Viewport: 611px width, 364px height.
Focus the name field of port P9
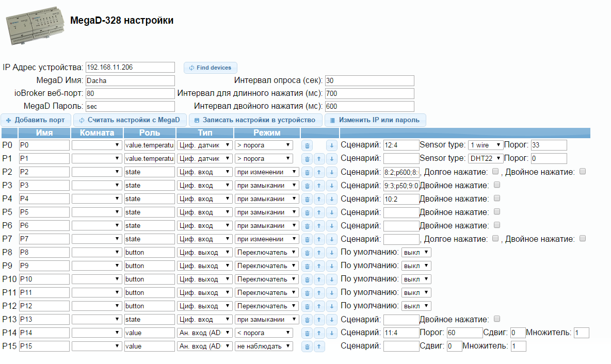click(x=44, y=266)
